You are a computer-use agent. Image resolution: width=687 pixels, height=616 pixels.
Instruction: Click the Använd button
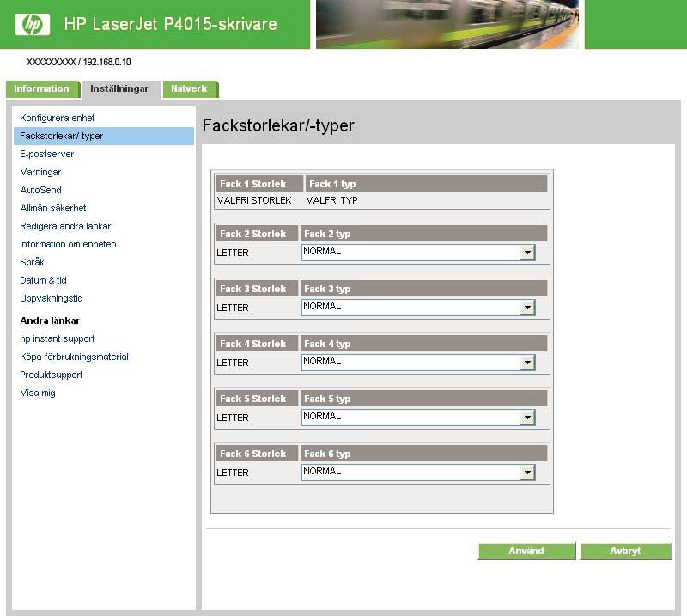(x=526, y=551)
